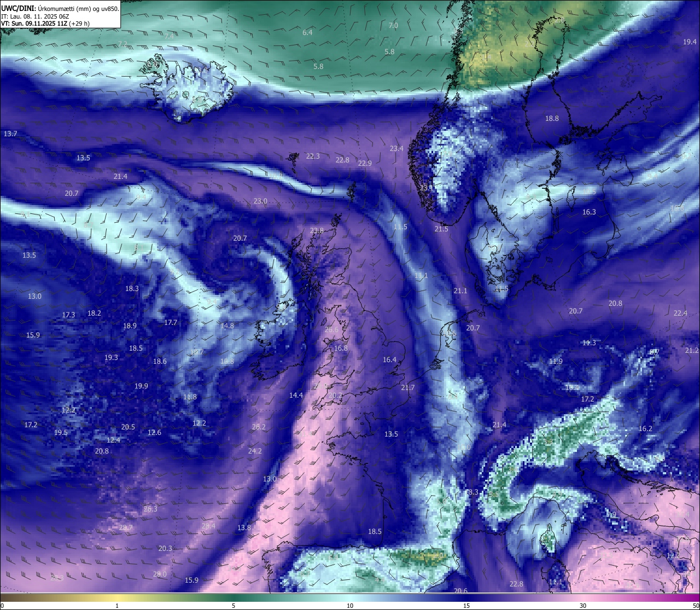Click the 17.7 value west of Ireland
The image size is (700, 610).
click(x=171, y=323)
